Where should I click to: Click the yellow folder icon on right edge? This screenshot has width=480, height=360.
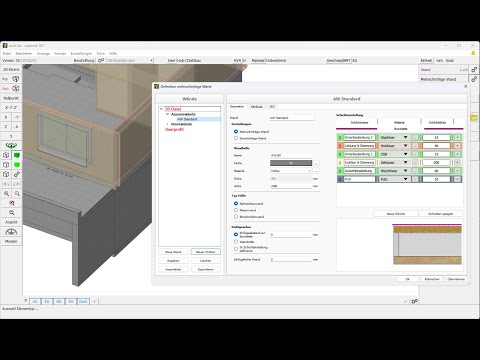(474, 117)
